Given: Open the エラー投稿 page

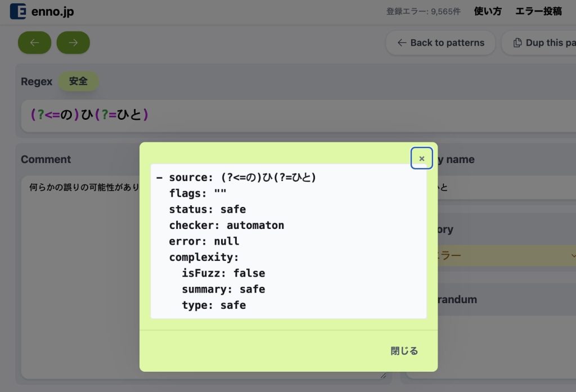Looking at the screenshot, I should click(x=538, y=11).
